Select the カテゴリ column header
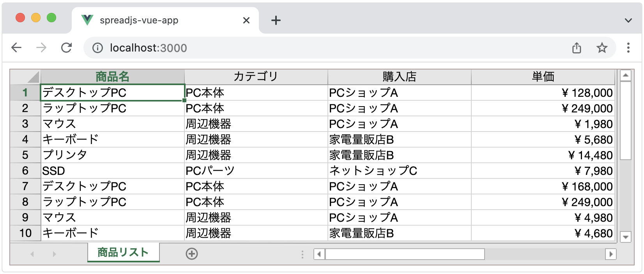 click(x=256, y=77)
